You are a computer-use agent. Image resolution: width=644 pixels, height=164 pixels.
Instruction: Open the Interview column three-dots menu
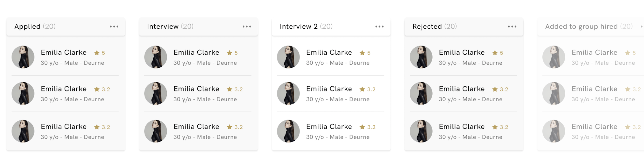click(247, 26)
